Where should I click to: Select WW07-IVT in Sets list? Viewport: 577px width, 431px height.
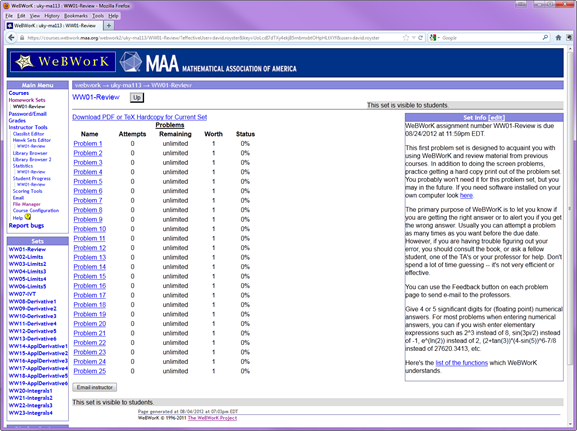[x=22, y=294]
